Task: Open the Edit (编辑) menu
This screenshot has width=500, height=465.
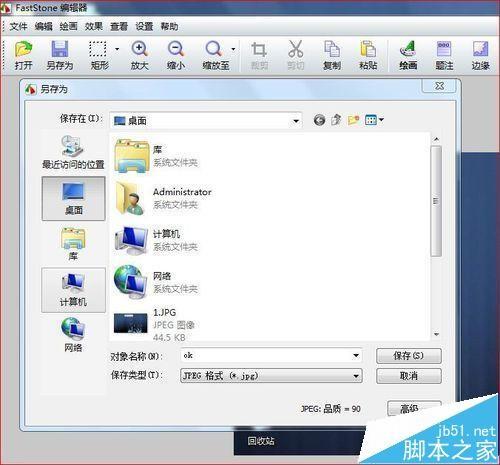Action: click(43, 26)
